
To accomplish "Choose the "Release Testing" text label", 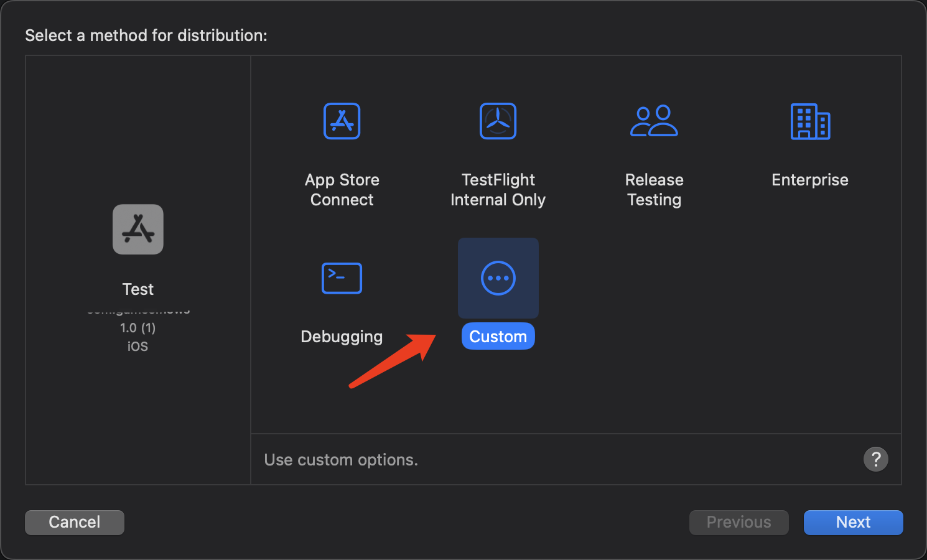I will click(x=654, y=190).
